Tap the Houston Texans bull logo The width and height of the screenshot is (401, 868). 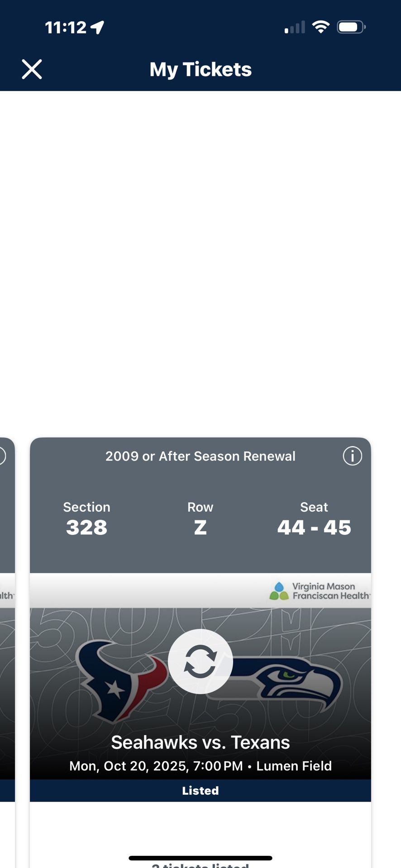pos(119,678)
